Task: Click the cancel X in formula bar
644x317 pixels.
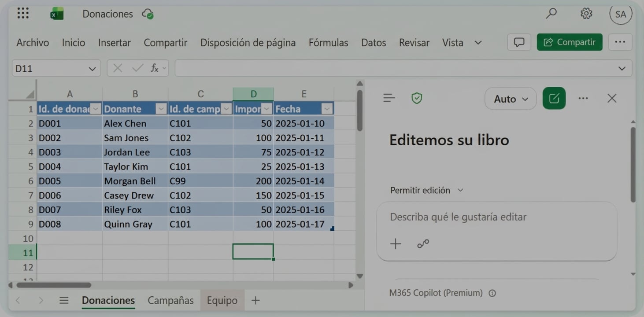Action: [x=118, y=68]
